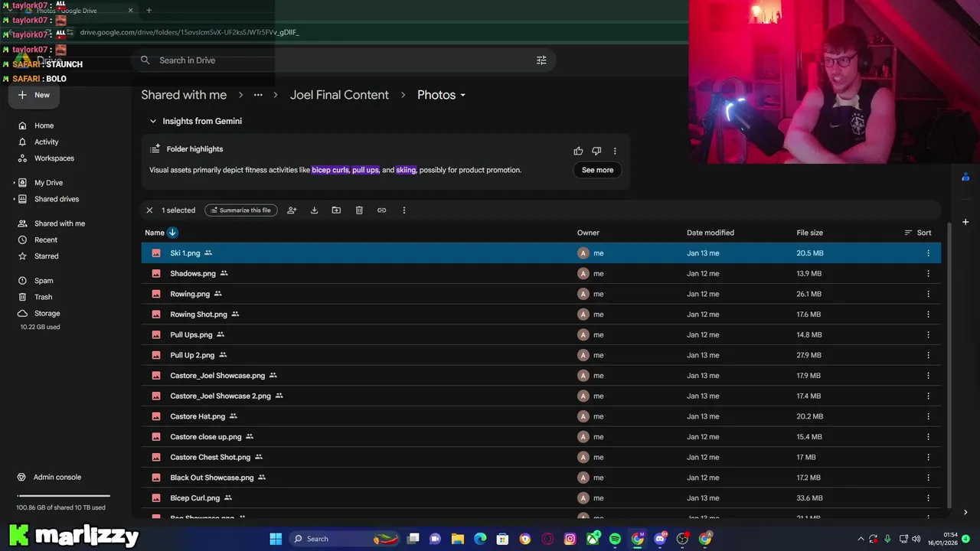The image size is (980, 551).
Task: Click Summarize this file
Action: [x=241, y=210]
